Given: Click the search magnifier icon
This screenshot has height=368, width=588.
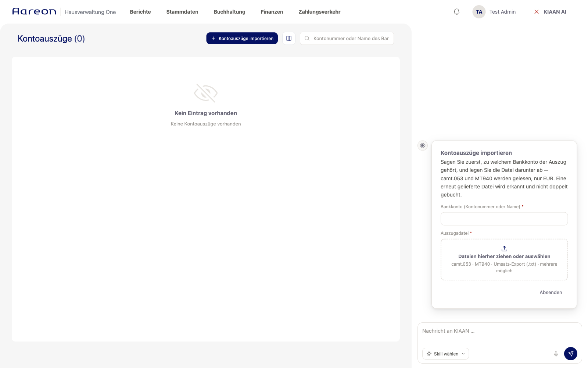Looking at the screenshot, I should tap(307, 38).
